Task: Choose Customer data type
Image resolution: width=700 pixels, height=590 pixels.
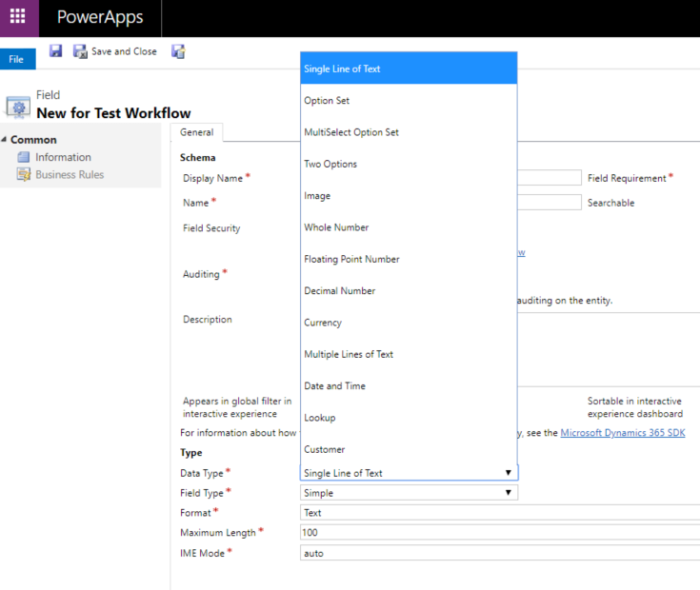Action: click(x=409, y=449)
